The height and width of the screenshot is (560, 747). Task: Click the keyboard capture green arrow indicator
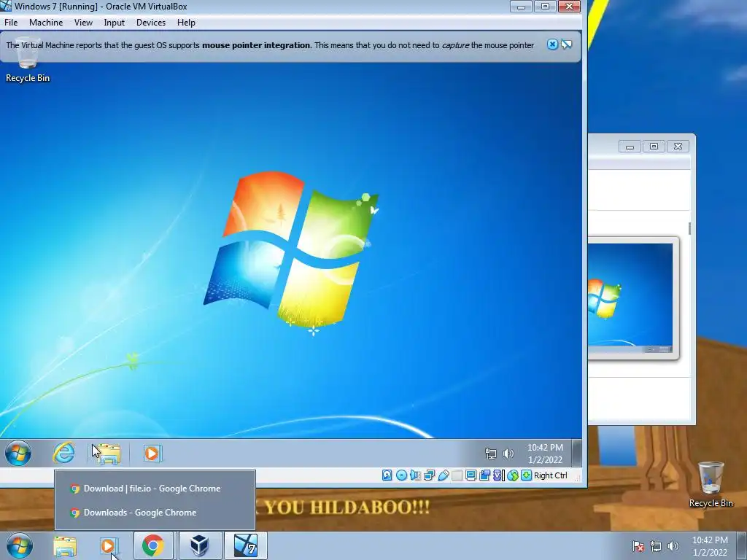tap(526, 475)
